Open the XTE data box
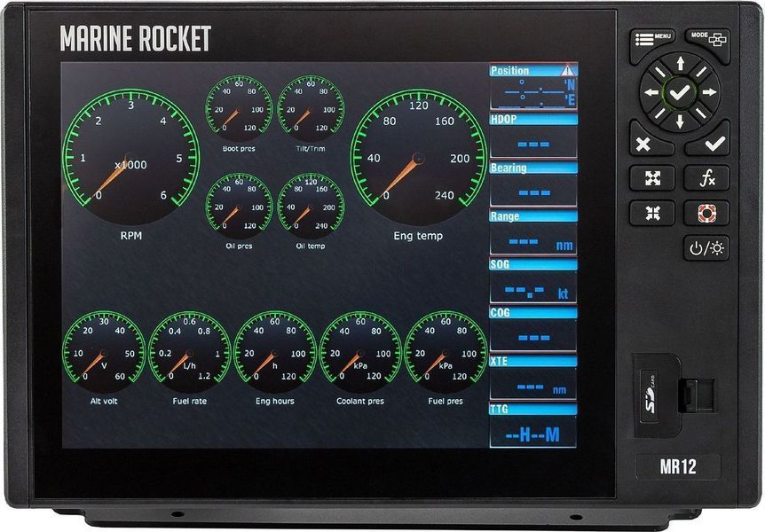765x532 pixels. [x=533, y=377]
